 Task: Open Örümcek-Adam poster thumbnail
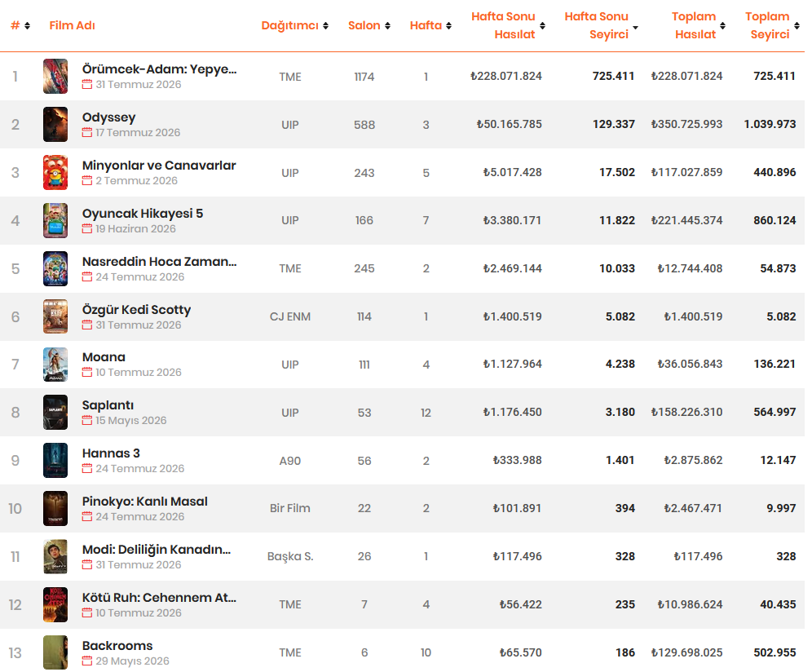pos(55,76)
